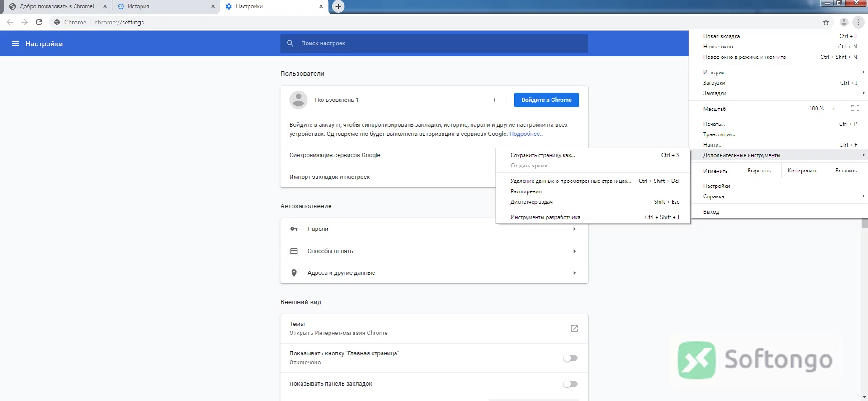This screenshot has height=401, width=868.
Task: Click the Вставить button in menu
Action: [846, 171]
